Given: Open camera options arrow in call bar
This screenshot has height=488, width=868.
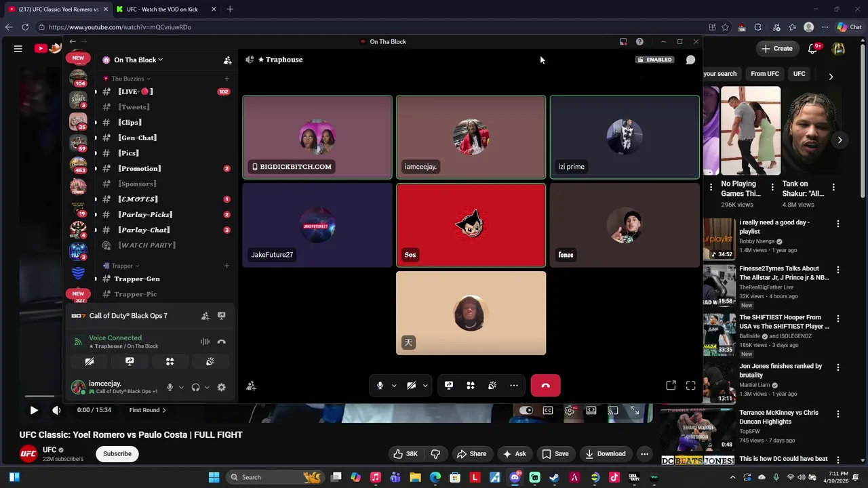Looking at the screenshot, I should pyautogui.click(x=425, y=386).
